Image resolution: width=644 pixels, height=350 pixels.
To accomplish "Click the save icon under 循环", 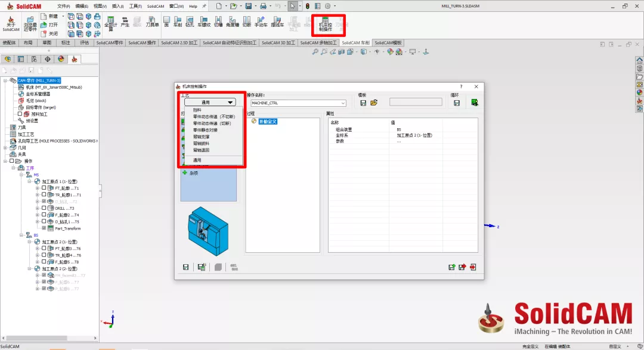I will tap(457, 103).
